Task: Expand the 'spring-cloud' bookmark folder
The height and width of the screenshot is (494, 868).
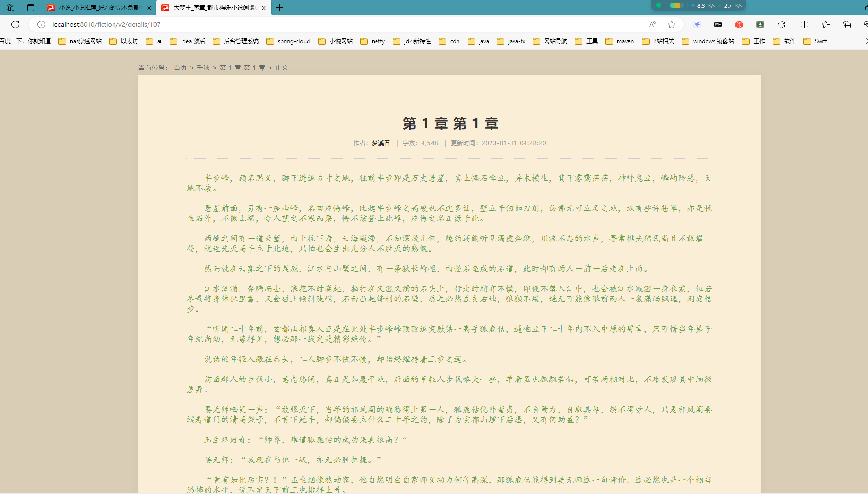Action: point(288,41)
